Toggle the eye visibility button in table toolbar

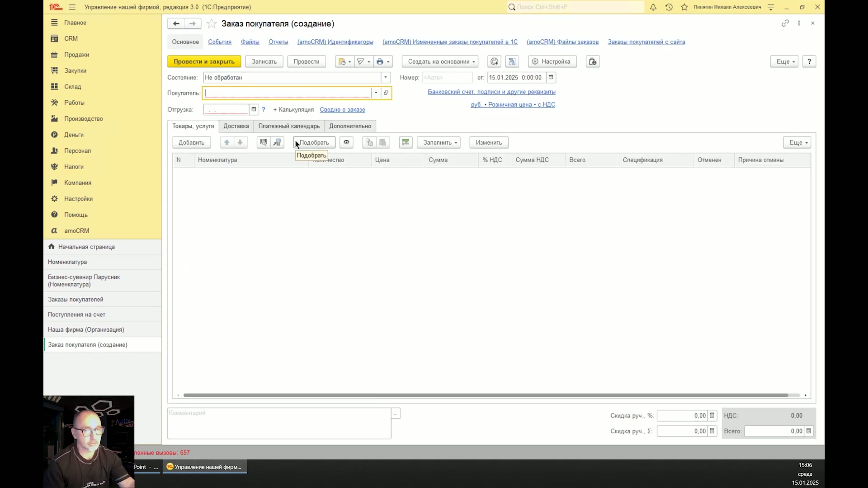(x=346, y=142)
